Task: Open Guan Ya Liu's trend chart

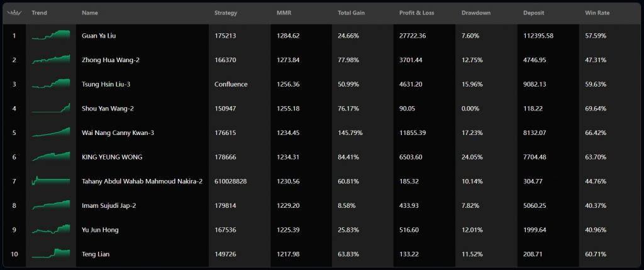Action: 51,36
